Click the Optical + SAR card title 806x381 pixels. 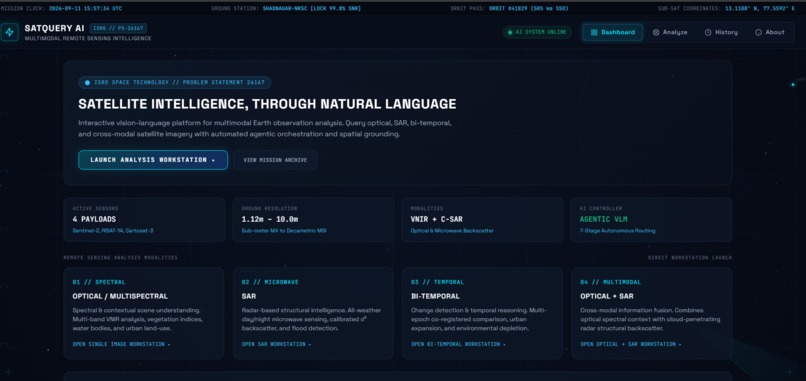(x=607, y=296)
